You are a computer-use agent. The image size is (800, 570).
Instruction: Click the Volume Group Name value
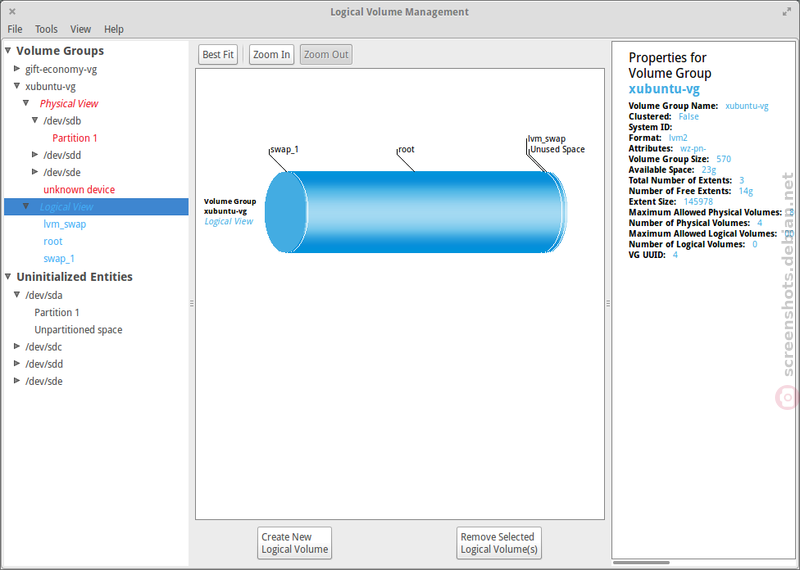746,106
